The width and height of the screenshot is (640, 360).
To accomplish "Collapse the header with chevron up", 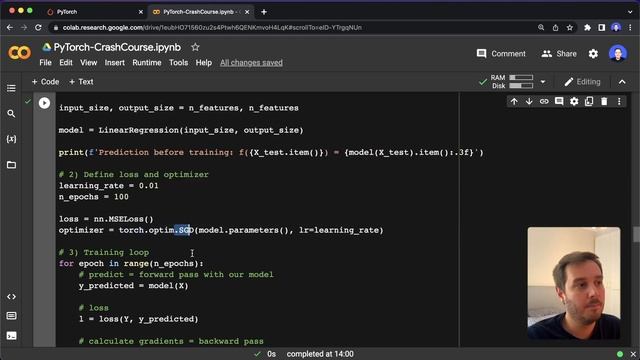I will [622, 82].
